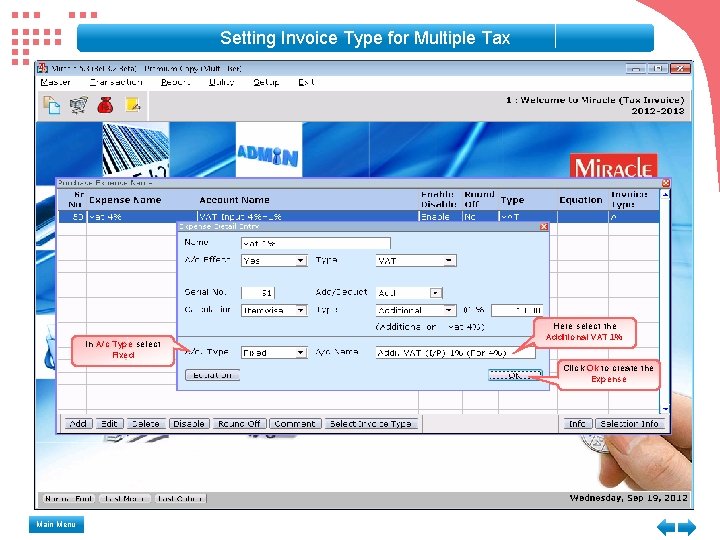Click scroll up arrow of expense list
The height and width of the screenshot is (540, 720).
click(665, 195)
